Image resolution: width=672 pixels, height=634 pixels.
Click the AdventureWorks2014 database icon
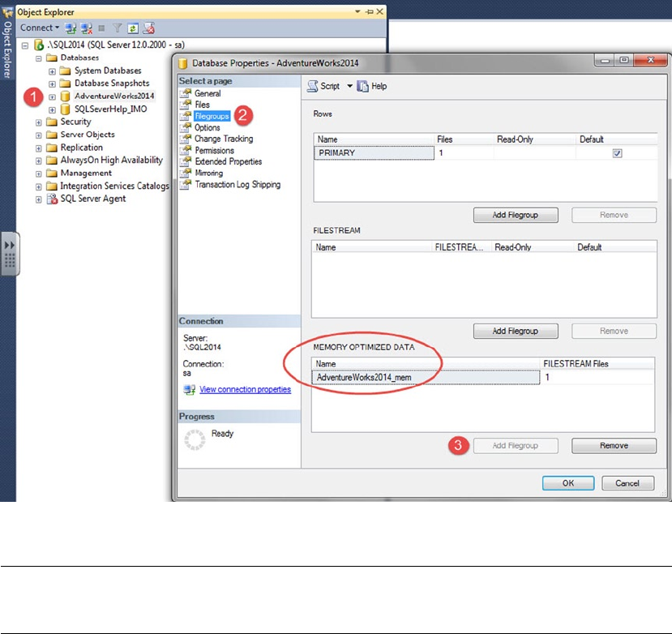click(x=65, y=96)
